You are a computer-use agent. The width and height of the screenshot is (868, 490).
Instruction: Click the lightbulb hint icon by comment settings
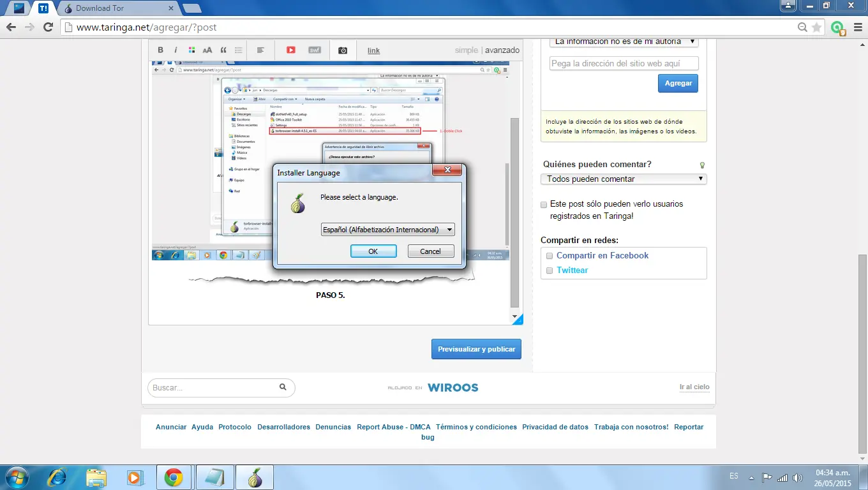coord(702,165)
